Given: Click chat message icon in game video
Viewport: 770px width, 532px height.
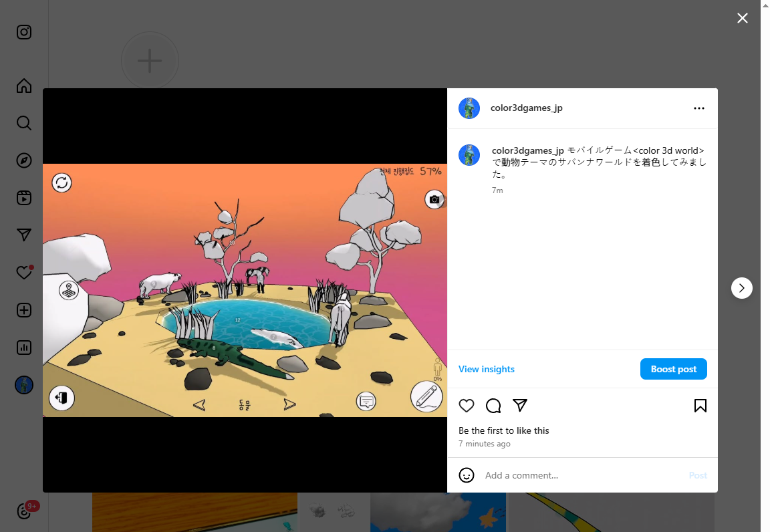Looking at the screenshot, I should [366, 402].
